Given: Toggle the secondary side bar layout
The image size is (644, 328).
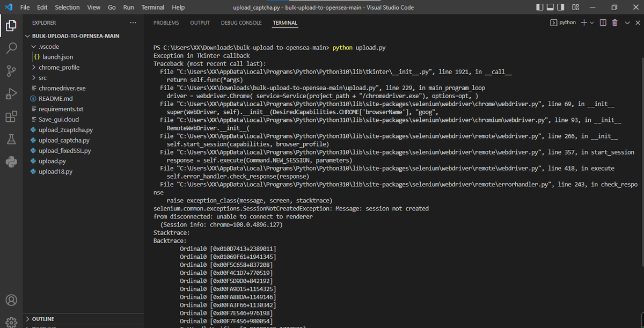Looking at the screenshot, I should (561, 7).
